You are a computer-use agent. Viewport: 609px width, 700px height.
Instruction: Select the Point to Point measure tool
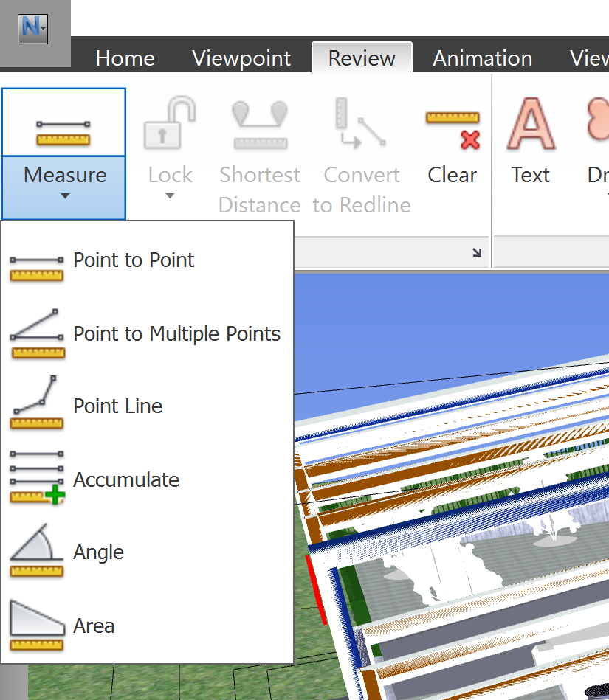[x=133, y=260]
